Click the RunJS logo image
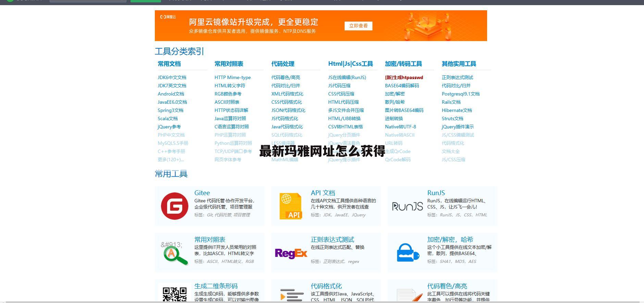The width and height of the screenshot is (644, 303). 408,206
